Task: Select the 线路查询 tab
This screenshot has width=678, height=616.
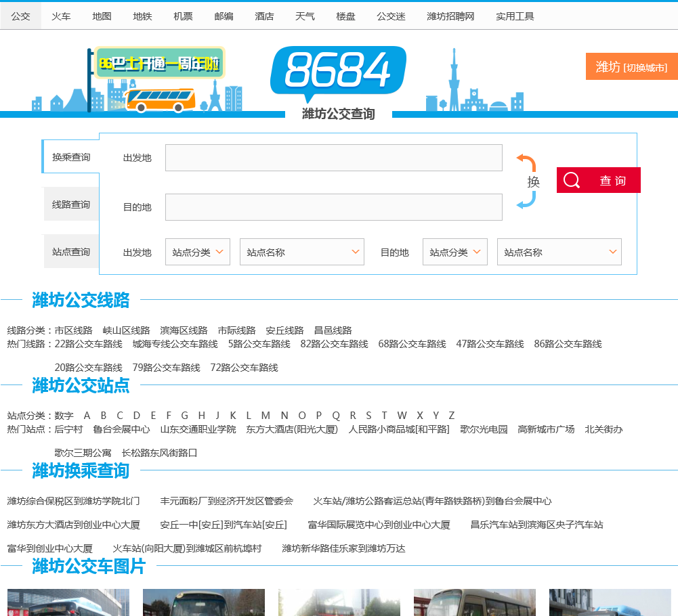Action: click(71, 204)
